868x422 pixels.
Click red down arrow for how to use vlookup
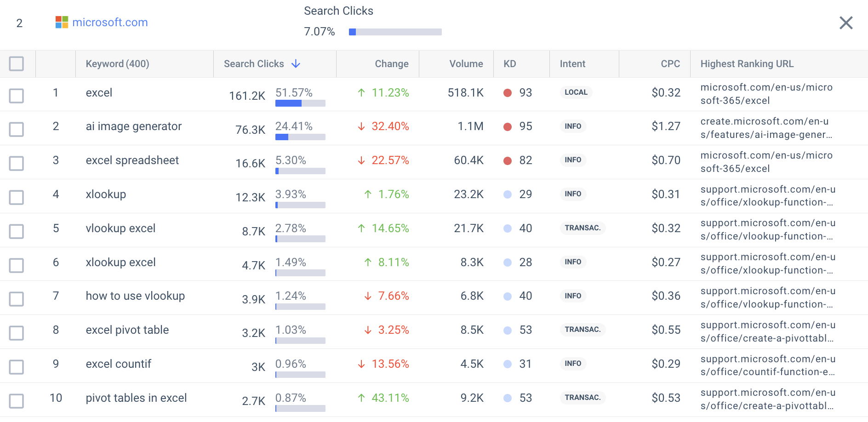click(x=368, y=296)
